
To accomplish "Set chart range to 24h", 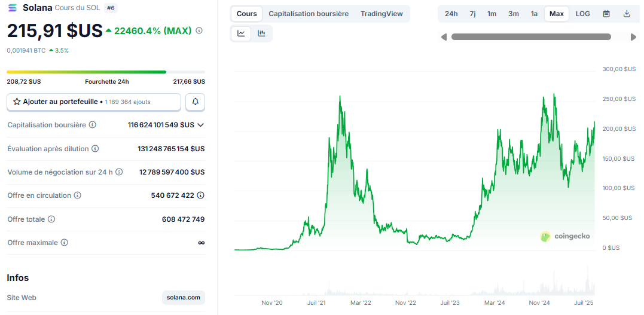I will [x=451, y=14].
